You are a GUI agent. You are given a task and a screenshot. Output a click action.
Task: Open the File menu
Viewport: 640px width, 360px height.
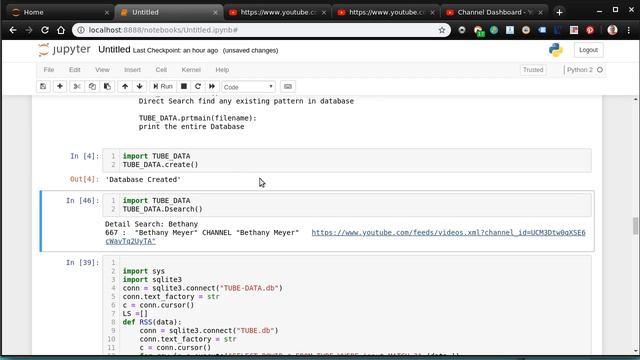[x=49, y=70]
